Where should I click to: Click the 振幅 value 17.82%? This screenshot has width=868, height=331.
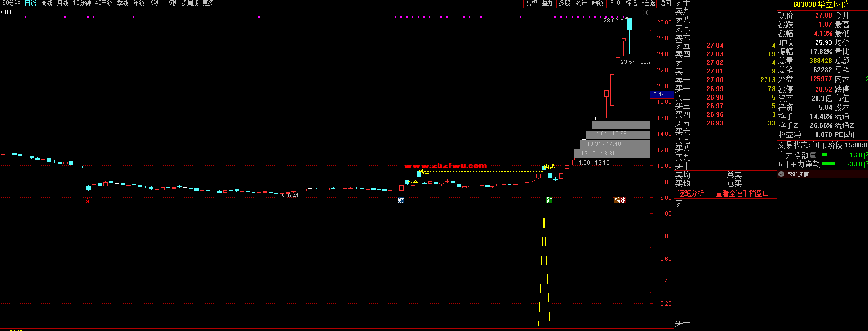821,52
